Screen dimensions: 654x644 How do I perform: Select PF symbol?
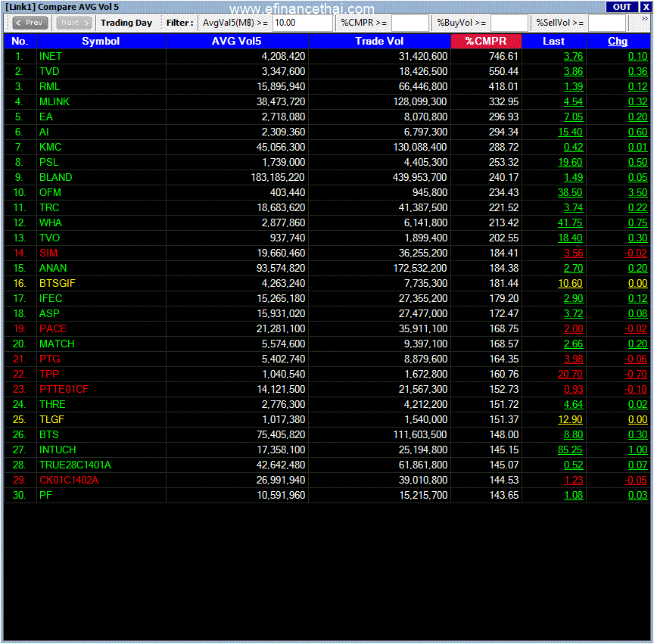[46, 495]
